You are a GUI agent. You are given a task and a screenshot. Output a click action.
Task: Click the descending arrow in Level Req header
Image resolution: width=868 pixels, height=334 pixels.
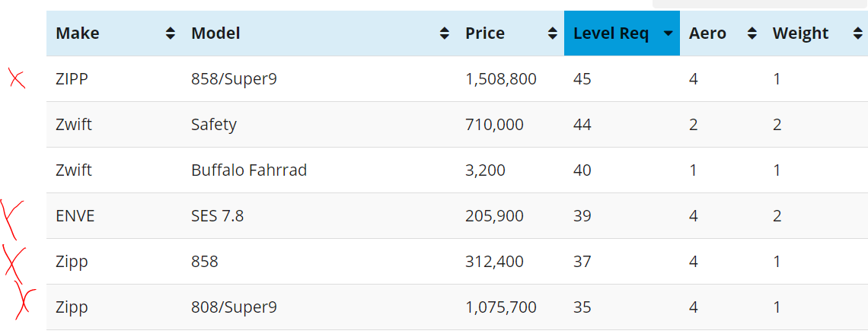click(x=668, y=33)
